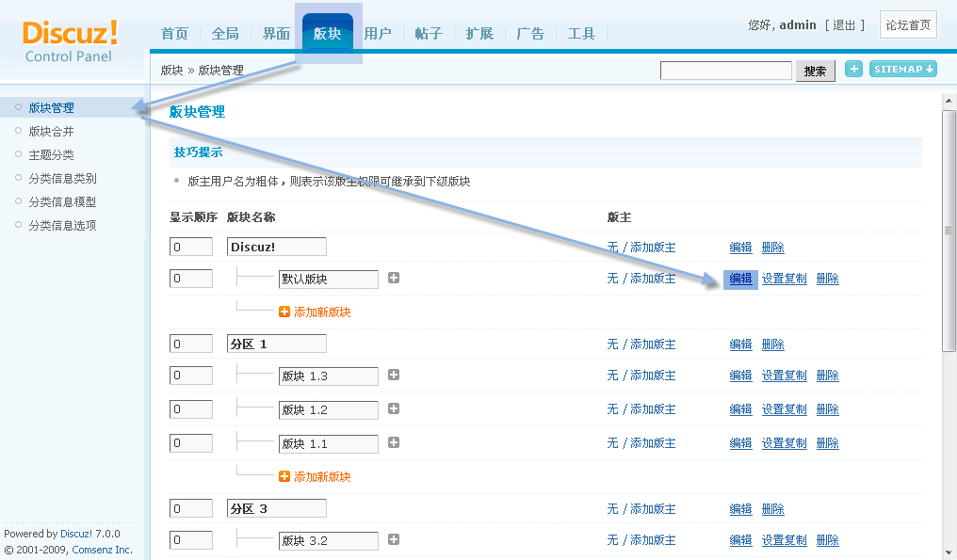Click plus icon next to 版块 1.1
The image size is (957, 560).
394,443
